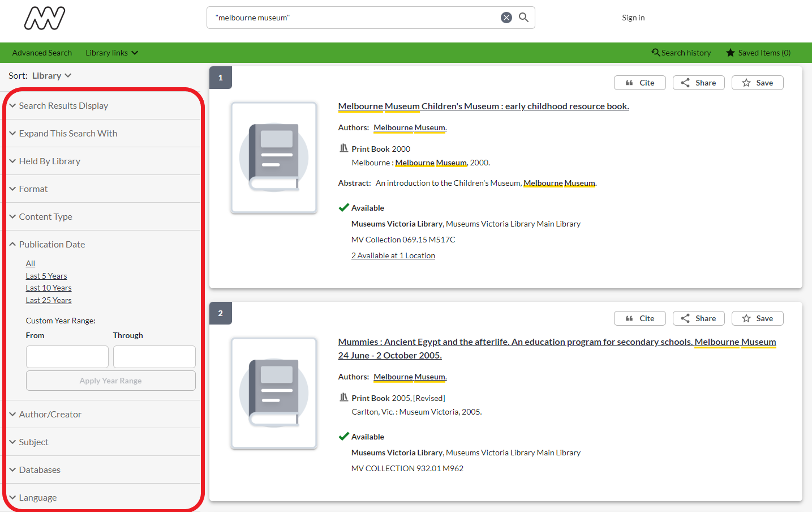Go to Advanced Search
The width and height of the screenshot is (812, 512).
pos(42,53)
